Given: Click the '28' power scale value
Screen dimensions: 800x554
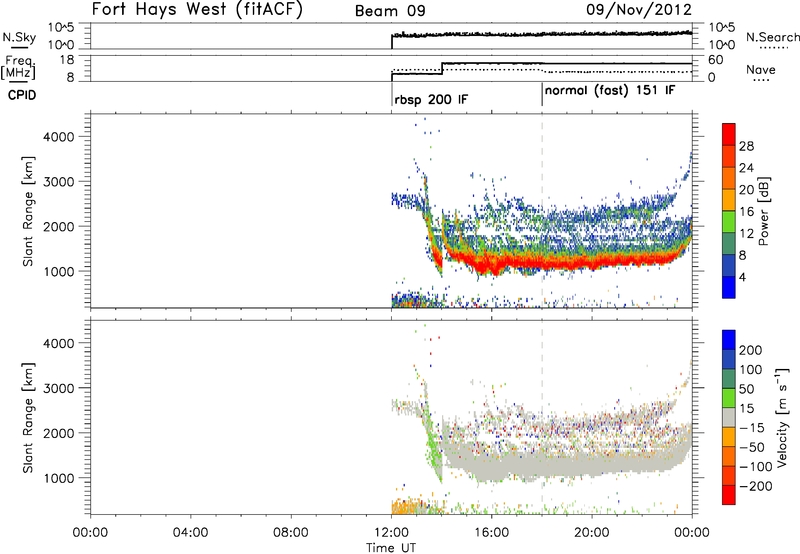Looking at the screenshot, I should pos(746,146).
